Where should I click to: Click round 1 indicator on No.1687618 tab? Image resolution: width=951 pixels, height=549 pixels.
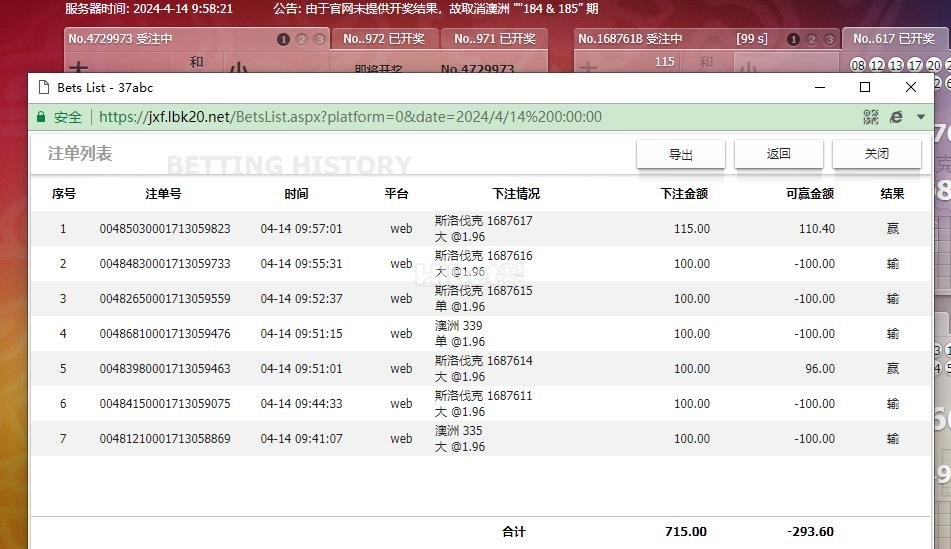(x=793, y=39)
